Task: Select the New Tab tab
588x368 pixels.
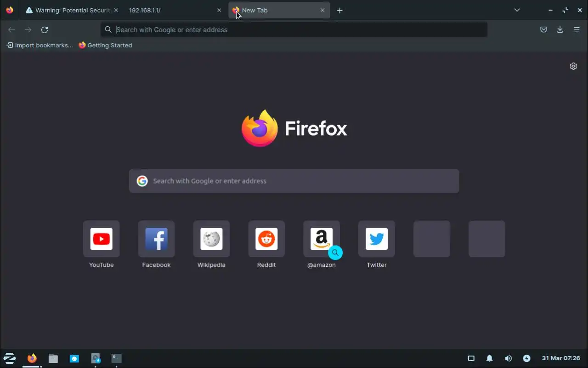Action: (x=279, y=10)
